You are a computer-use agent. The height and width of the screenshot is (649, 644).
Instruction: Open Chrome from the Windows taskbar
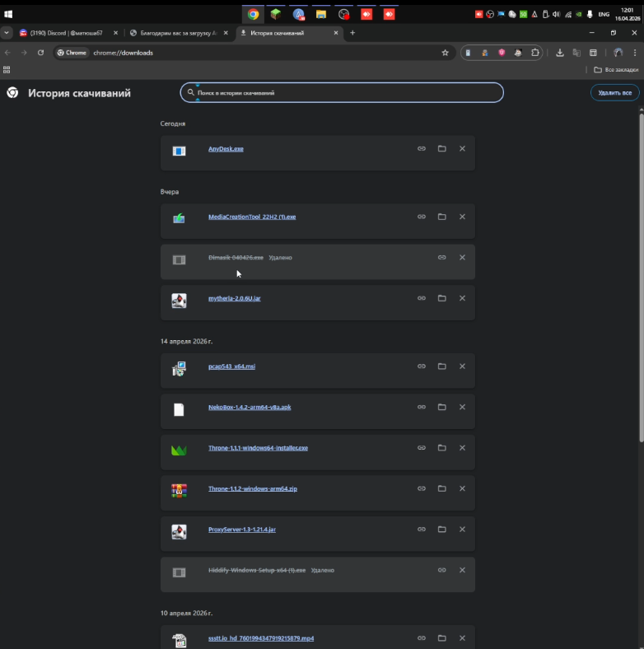click(253, 14)
